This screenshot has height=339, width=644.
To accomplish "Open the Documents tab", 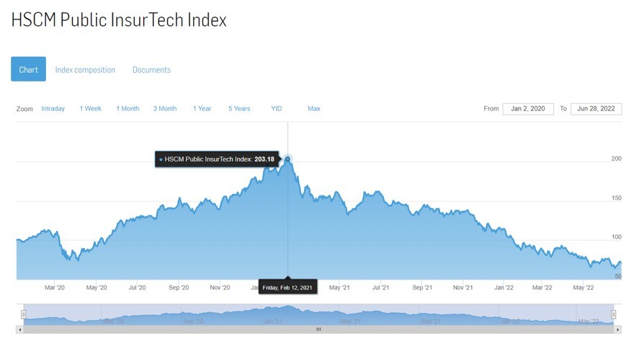I will 151,70.
